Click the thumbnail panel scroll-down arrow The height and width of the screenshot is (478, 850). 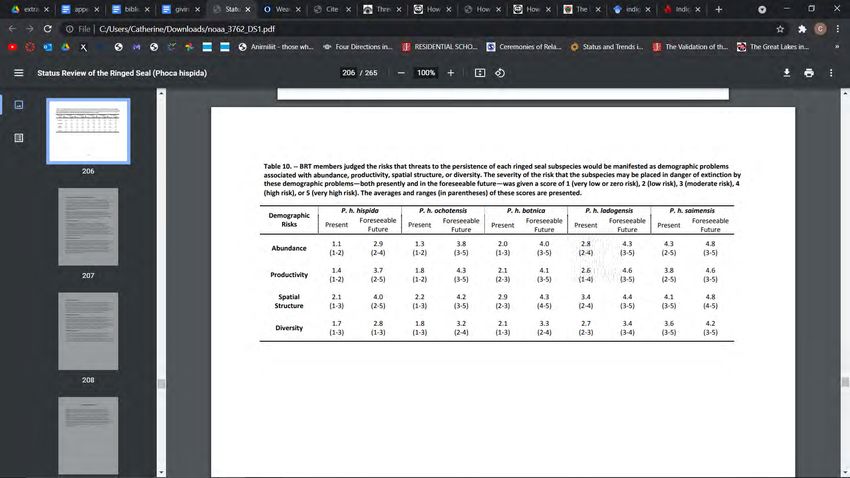tap(161, 473)
